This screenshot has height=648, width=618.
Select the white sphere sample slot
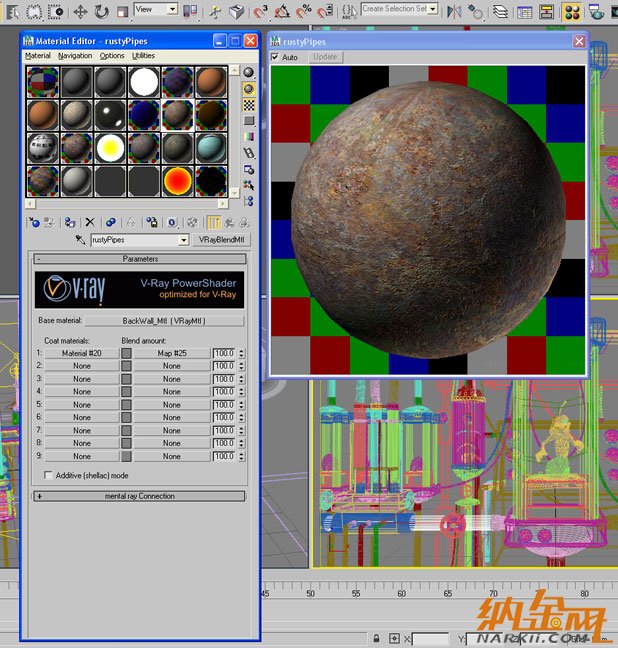(144, 82)
